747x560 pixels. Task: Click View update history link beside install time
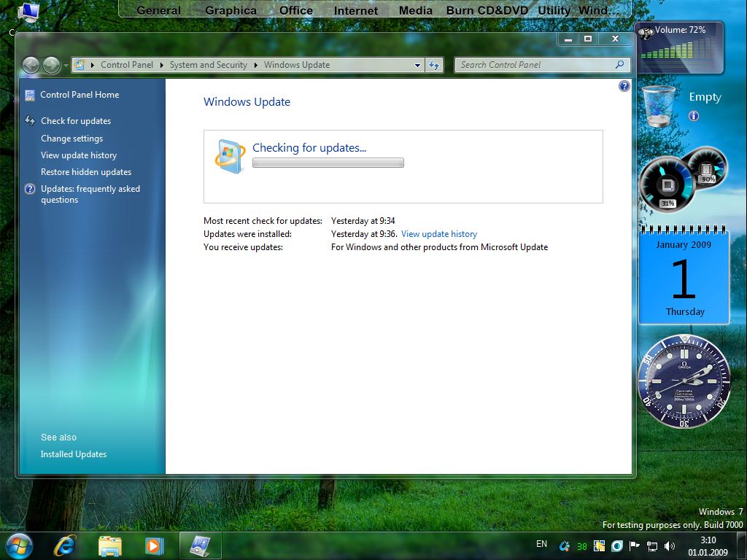tap(438, 234)
